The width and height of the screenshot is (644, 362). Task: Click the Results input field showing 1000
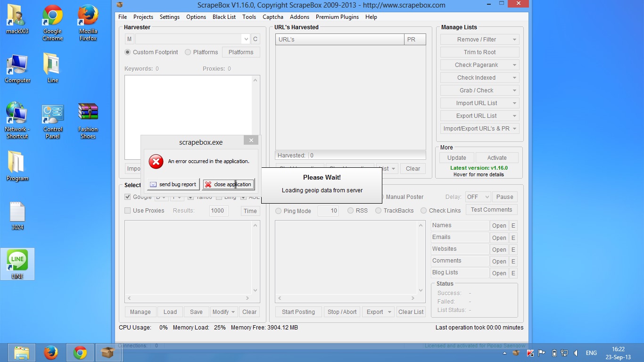pyautogui.click(x=219, y=211)
